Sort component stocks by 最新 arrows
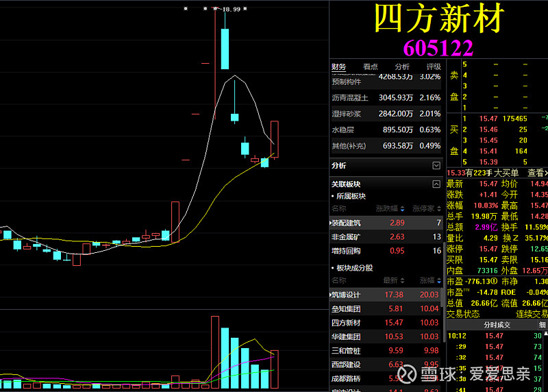 pyautogui.click(x=402, y=280)
